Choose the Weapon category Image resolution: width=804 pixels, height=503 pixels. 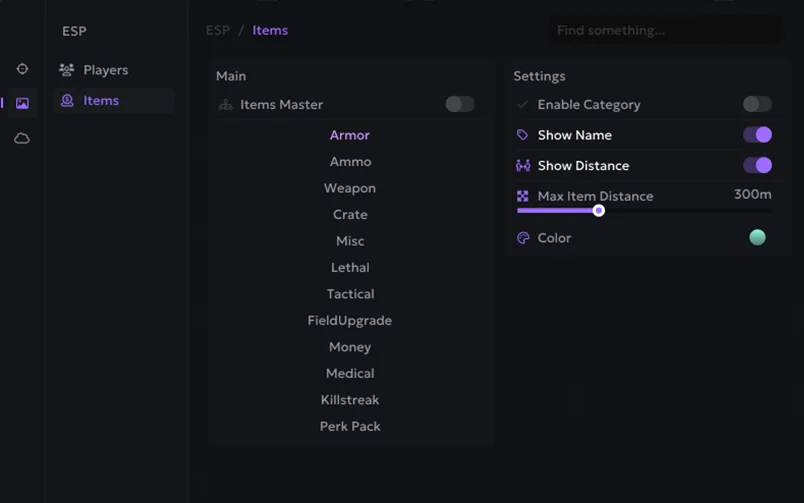(x=350, y=188)
